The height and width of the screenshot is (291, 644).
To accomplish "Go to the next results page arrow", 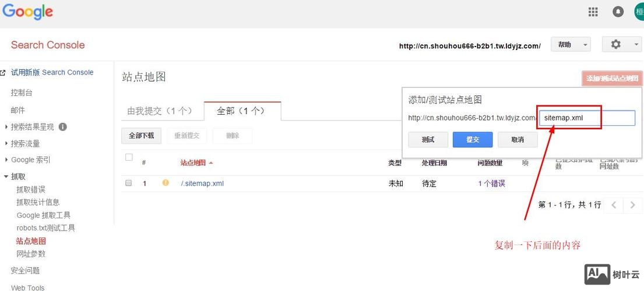I will pos(632,205).
